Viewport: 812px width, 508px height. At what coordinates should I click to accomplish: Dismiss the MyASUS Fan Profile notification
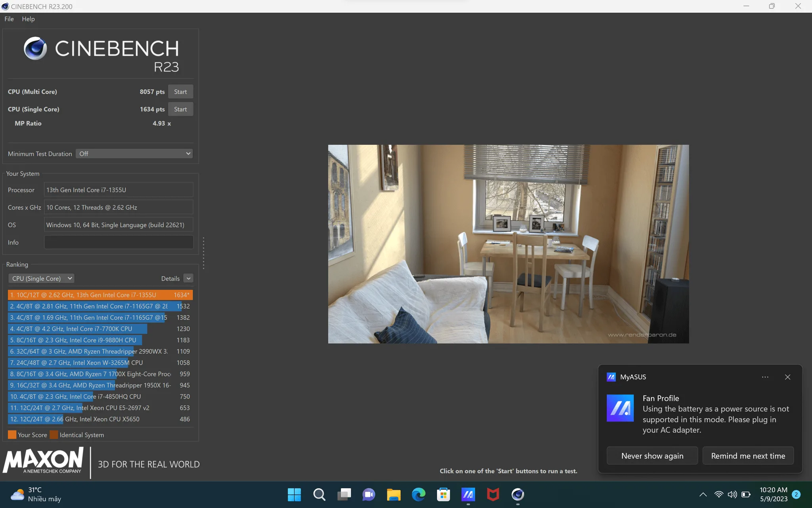tap(787, 377)
